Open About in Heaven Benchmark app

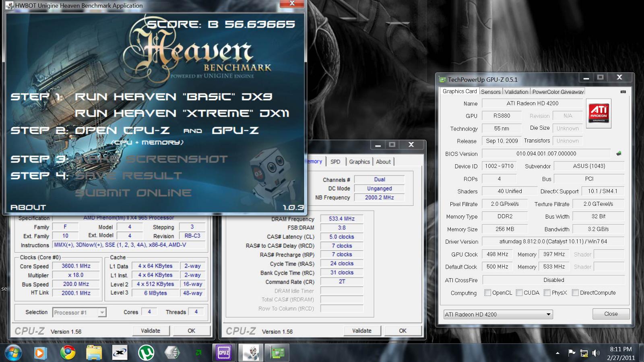pos(28,207)
